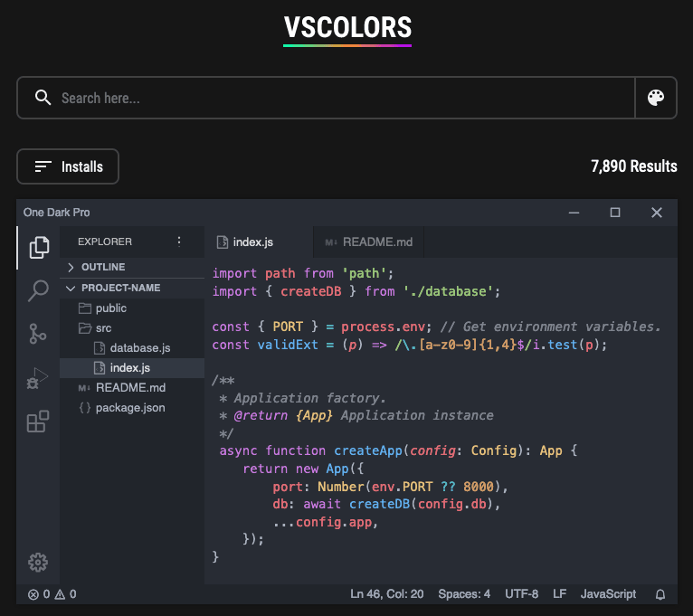Open the Extensions blocks icon
The width and height of the screenshot is (693, 616).
[x=38, y=422]
